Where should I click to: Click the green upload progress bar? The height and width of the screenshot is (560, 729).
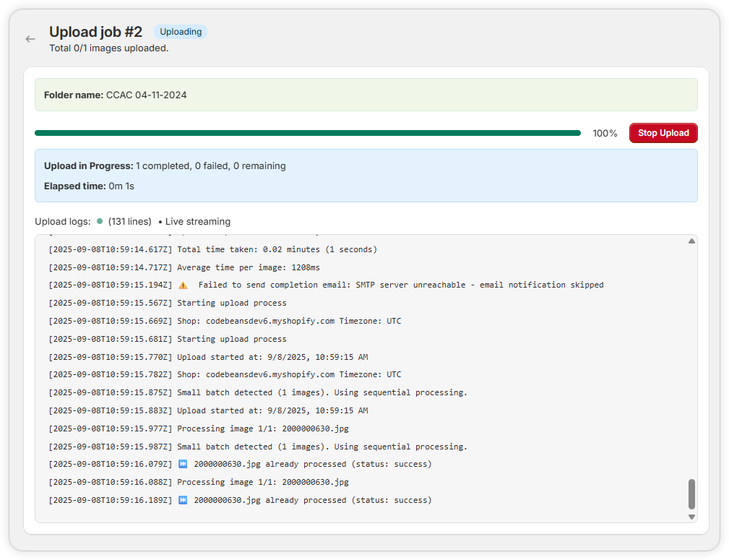click(307, 133)
